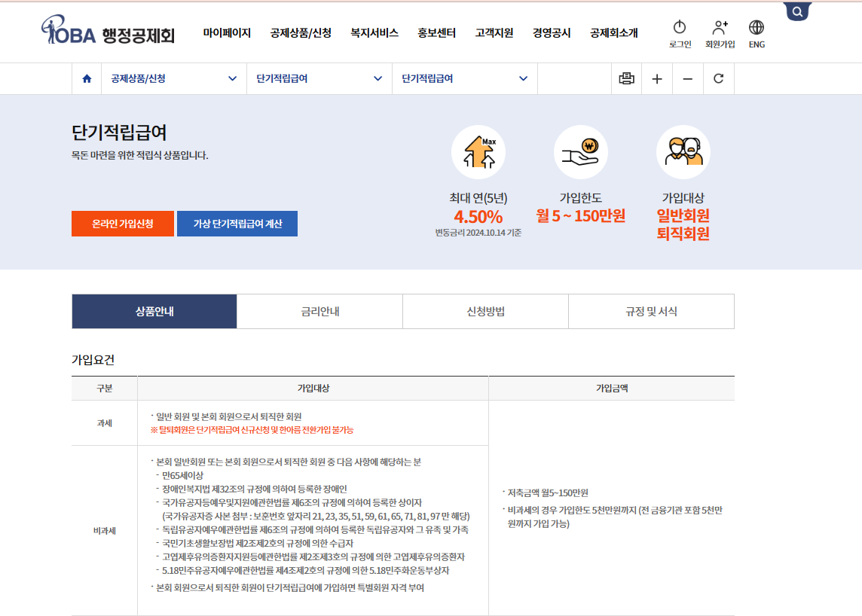The image size is (862, 616).
Task: Click the two members 가입대상 icon
Action: (683, 152)
